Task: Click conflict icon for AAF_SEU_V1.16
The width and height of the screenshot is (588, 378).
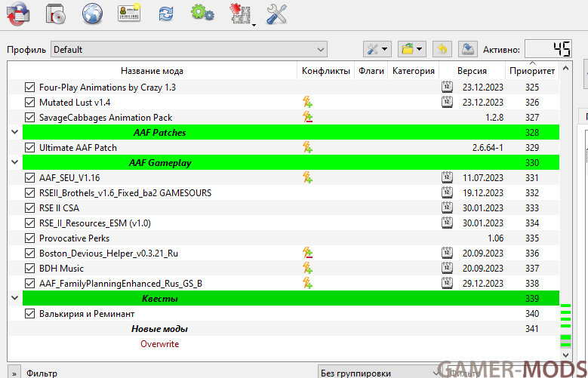Action: click(307, 178)
